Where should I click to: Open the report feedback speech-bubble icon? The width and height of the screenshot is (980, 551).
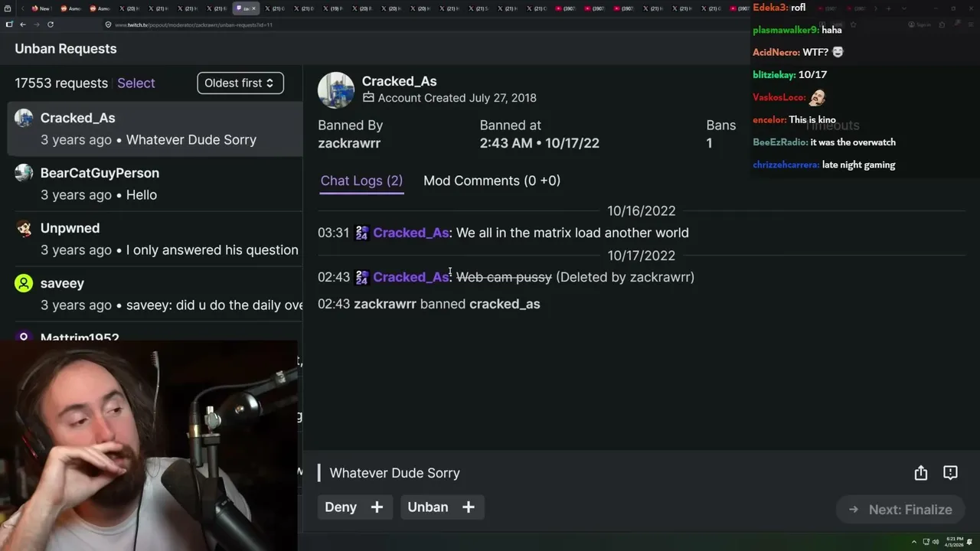click(x=950, y=473)
